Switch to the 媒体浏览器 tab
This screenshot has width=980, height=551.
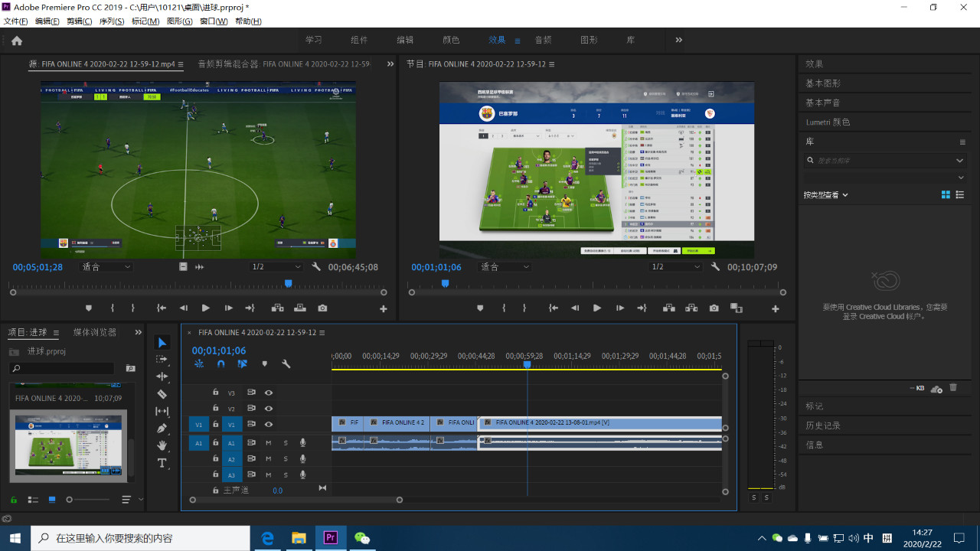(x=95, y=332)
